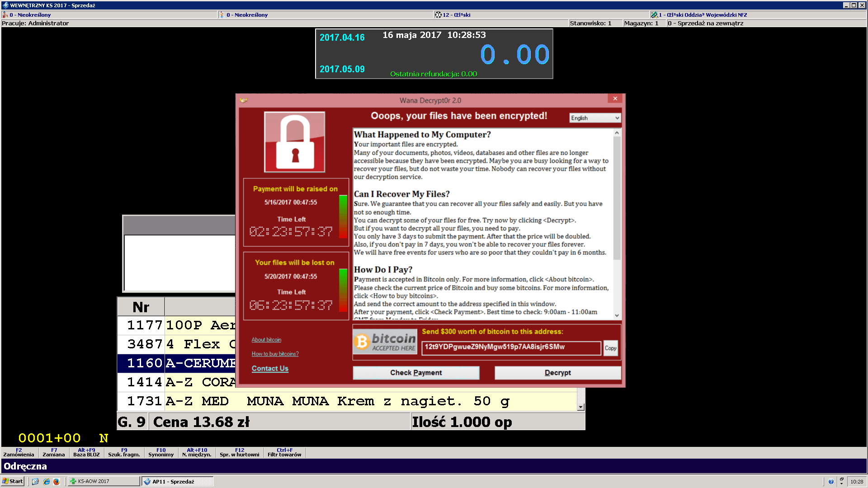Click the white search input box
This screenshot has width=868, height=488.
pyautogui.click(x=179, y=263)
